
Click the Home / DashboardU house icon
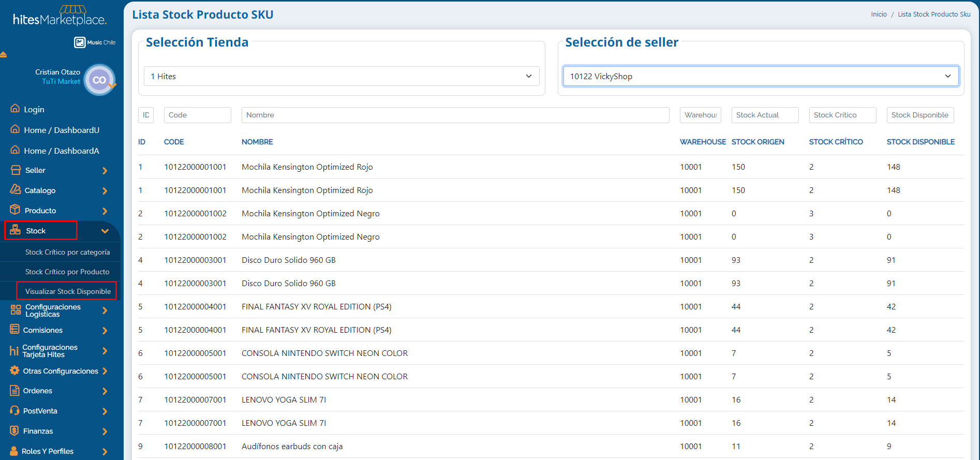coord(15,129)
